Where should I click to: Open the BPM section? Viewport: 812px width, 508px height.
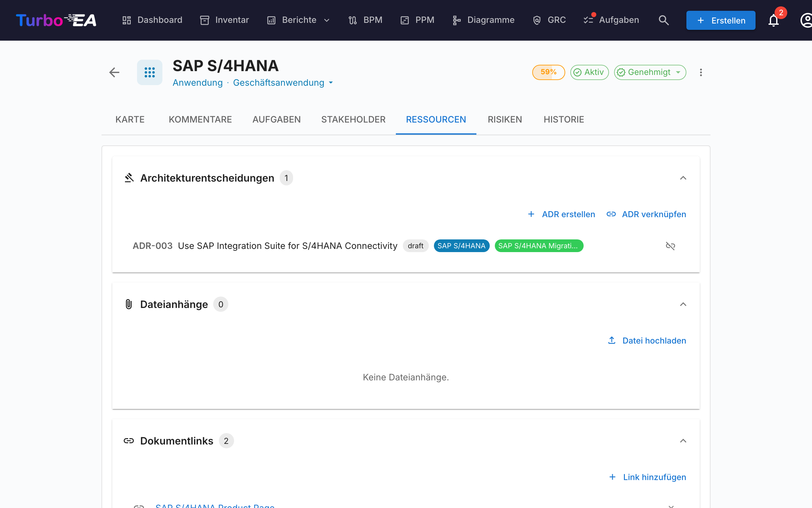[365, 20]
